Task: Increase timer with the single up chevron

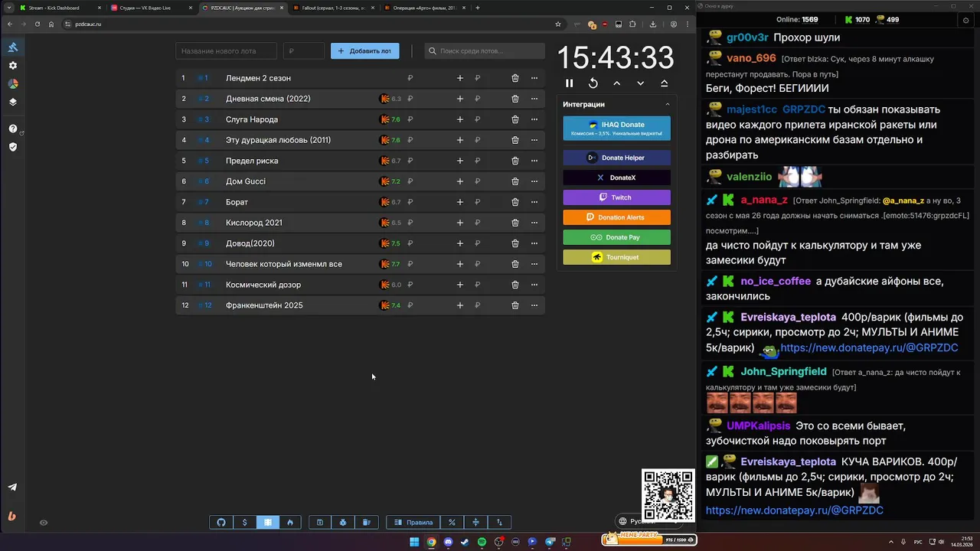Action: [x=616, y=83]
